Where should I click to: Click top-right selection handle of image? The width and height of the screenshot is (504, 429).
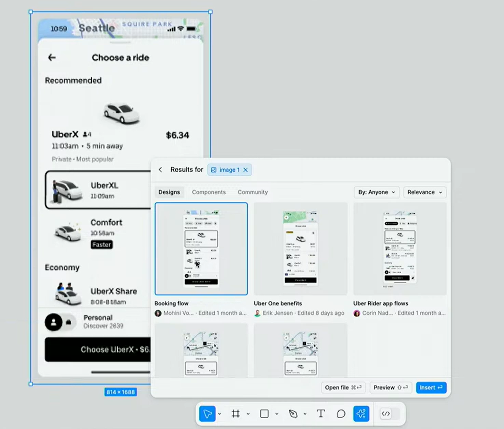pos(211,12)
